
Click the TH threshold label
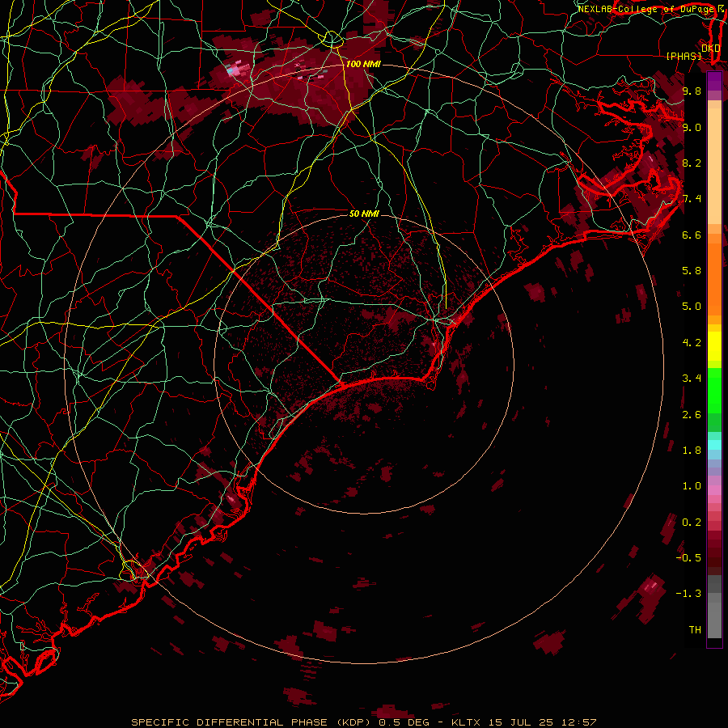tap(695, 630)
